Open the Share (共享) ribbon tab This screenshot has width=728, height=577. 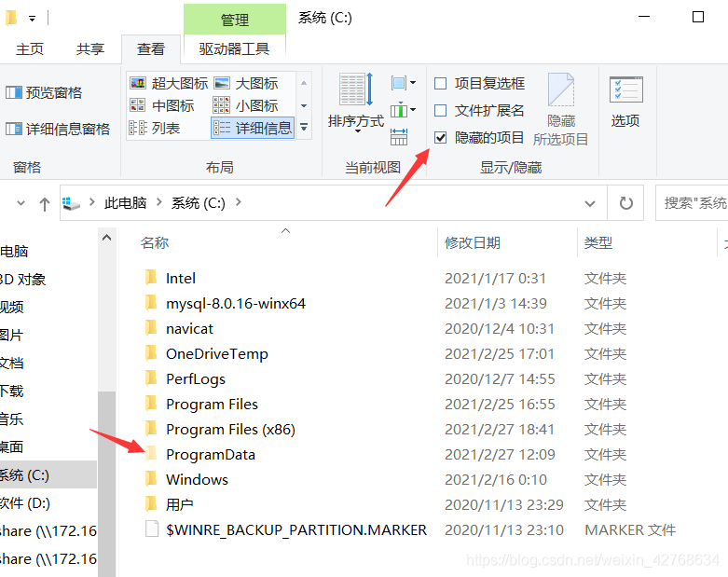tap(90, 48)
